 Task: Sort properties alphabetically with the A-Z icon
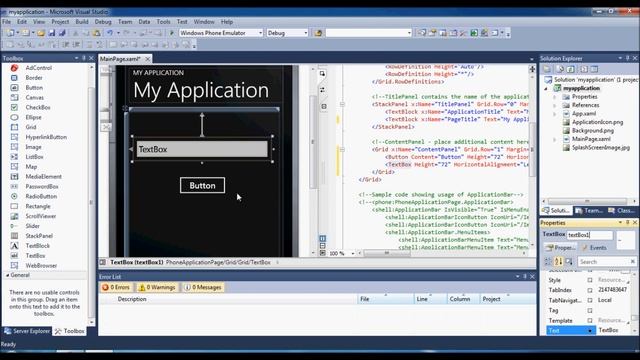558,261
